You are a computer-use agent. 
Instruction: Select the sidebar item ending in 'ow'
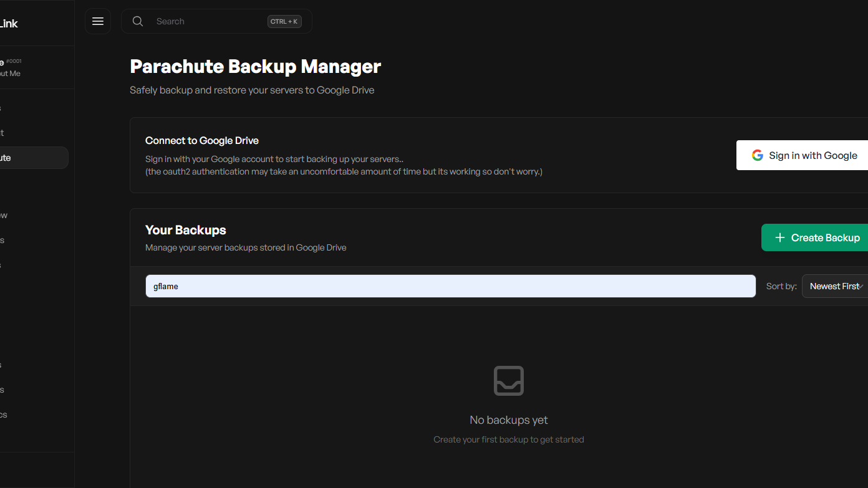click(x=4, y=215)
